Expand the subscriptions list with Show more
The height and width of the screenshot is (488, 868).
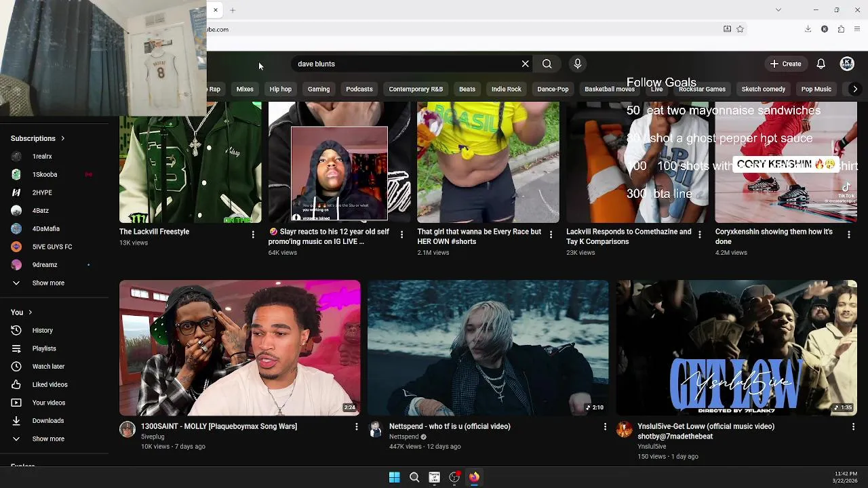point(48,283)
